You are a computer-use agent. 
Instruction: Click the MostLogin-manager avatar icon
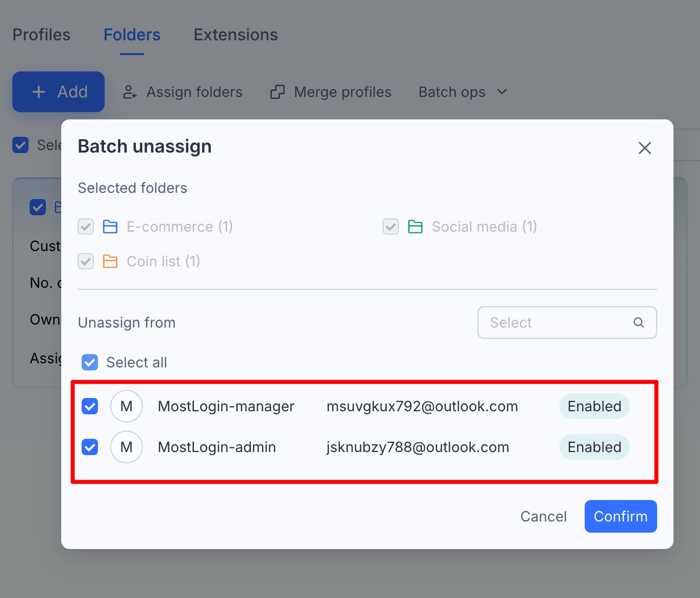[127, 406]
